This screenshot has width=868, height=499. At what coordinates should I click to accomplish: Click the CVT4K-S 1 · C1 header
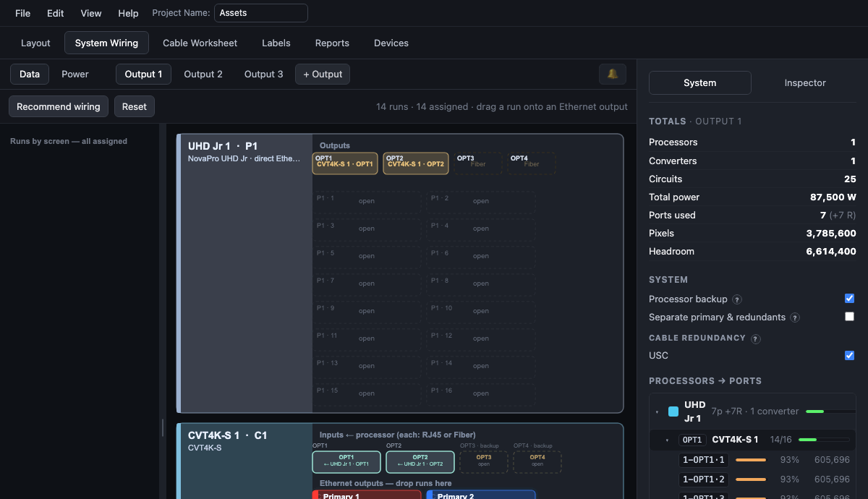coord(227,435)
